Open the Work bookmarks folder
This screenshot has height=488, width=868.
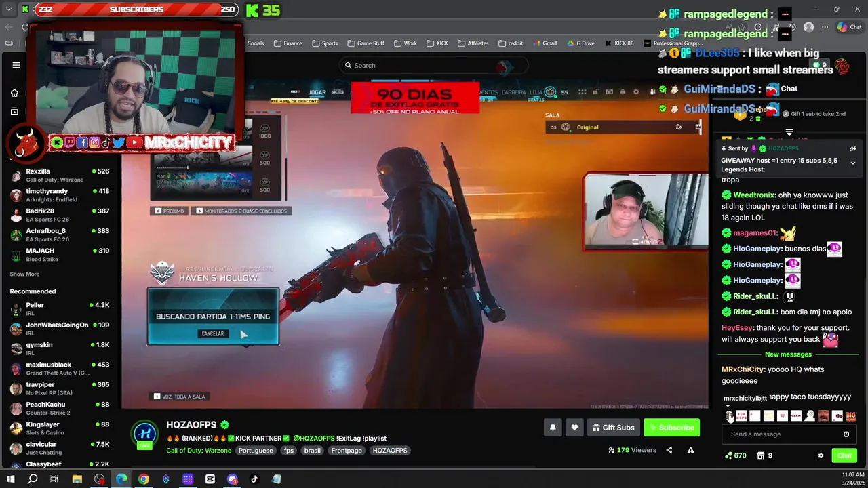coord(406,43)
